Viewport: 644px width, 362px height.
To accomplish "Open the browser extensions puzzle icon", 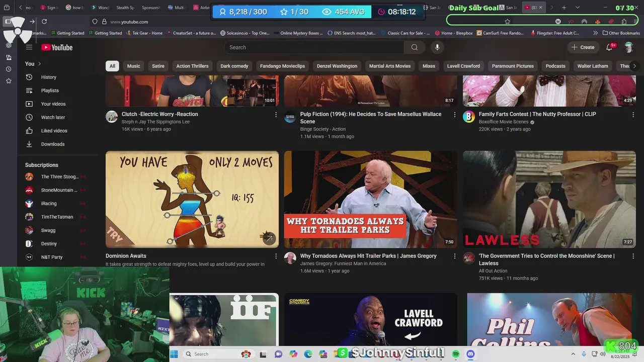I will click(624, 22).
